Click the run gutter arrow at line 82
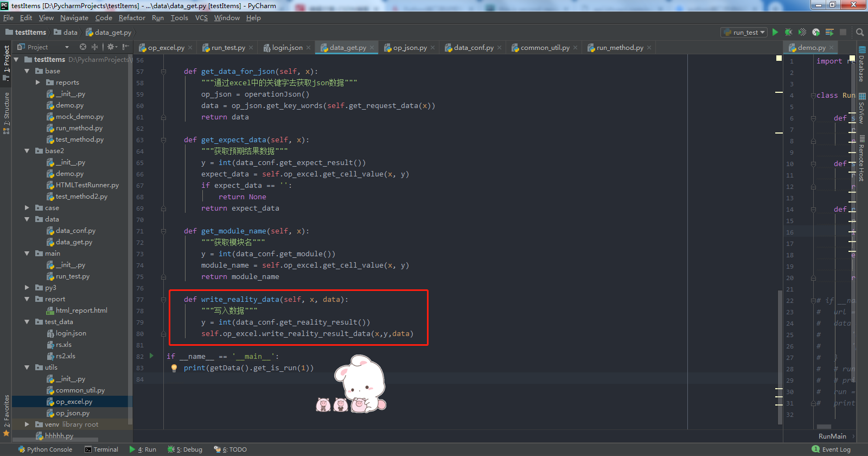Screen dimensions: 868x456 (151, 356)
